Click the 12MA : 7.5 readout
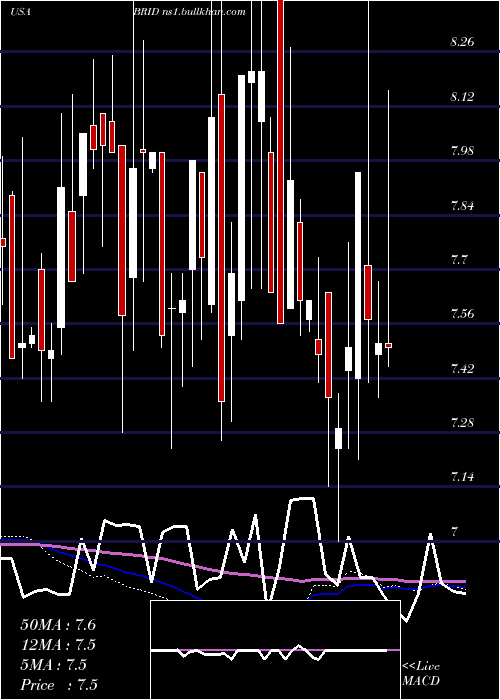The width and height of the screenshot is (500, 700). [x=58, y=645]
